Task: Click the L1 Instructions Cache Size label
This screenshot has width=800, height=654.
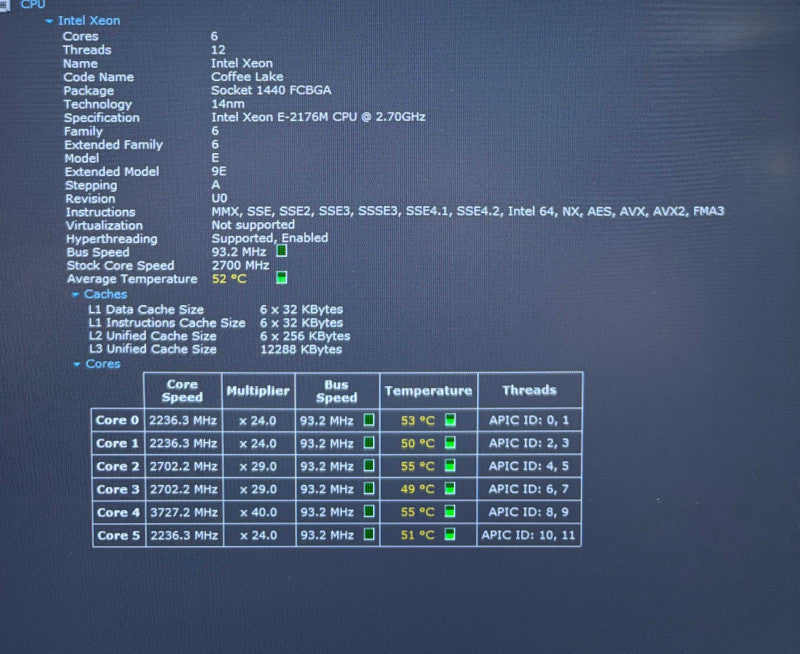Action: pyautogui.click(x=167, y=322)
